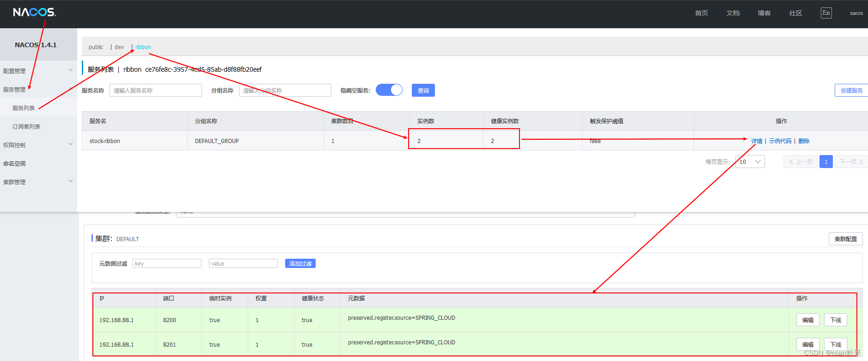Select 服务列表 in the sidebar
Image resolution: width=868 pixels, height=361 pixels.
click(x=24, y=108)
